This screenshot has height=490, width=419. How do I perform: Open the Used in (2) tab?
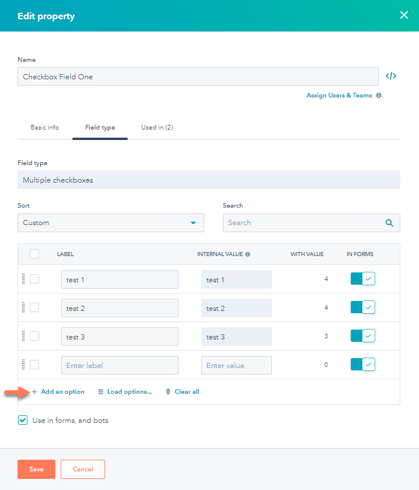coord(157,127)
